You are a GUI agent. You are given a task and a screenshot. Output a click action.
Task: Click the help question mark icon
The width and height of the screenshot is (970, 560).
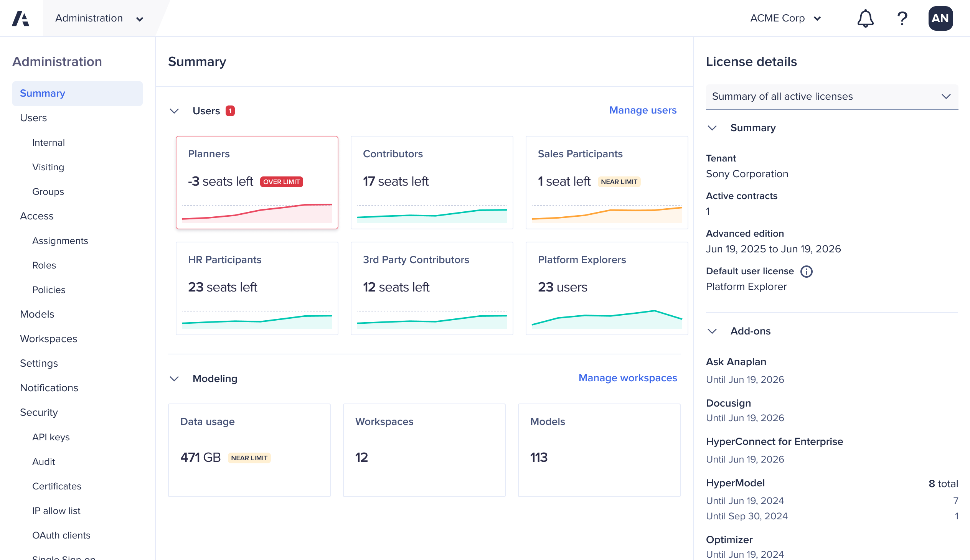[x=902, y=18]
